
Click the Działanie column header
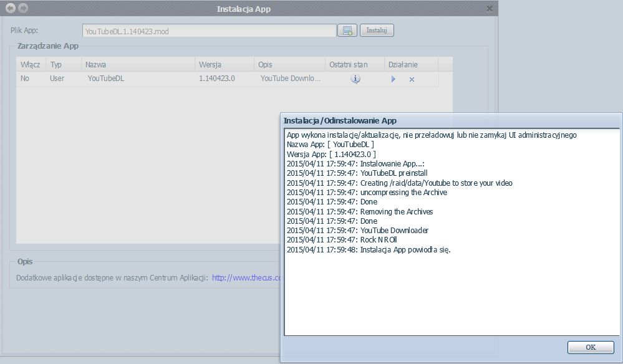pos(411,64)
